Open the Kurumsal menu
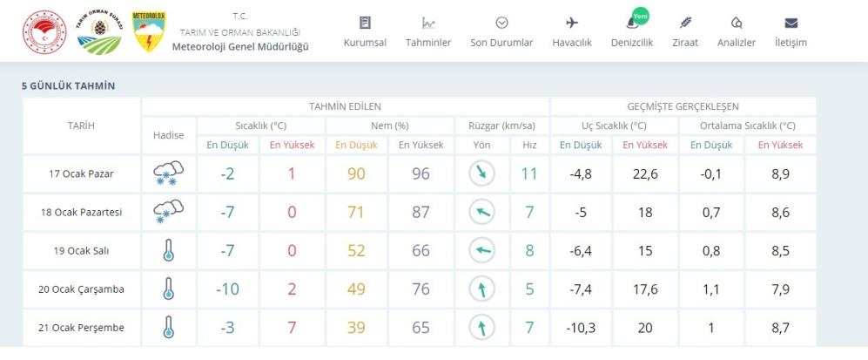The width and height of the screenshot is (868, 360). point(365,32)
